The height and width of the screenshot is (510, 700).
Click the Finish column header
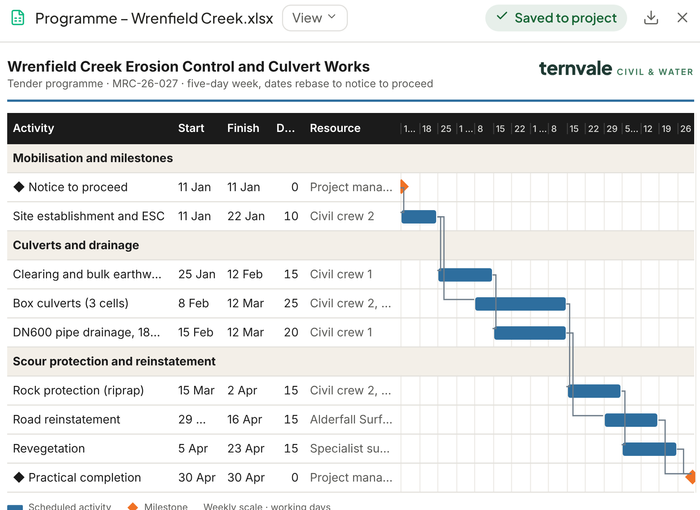[243, 128]
